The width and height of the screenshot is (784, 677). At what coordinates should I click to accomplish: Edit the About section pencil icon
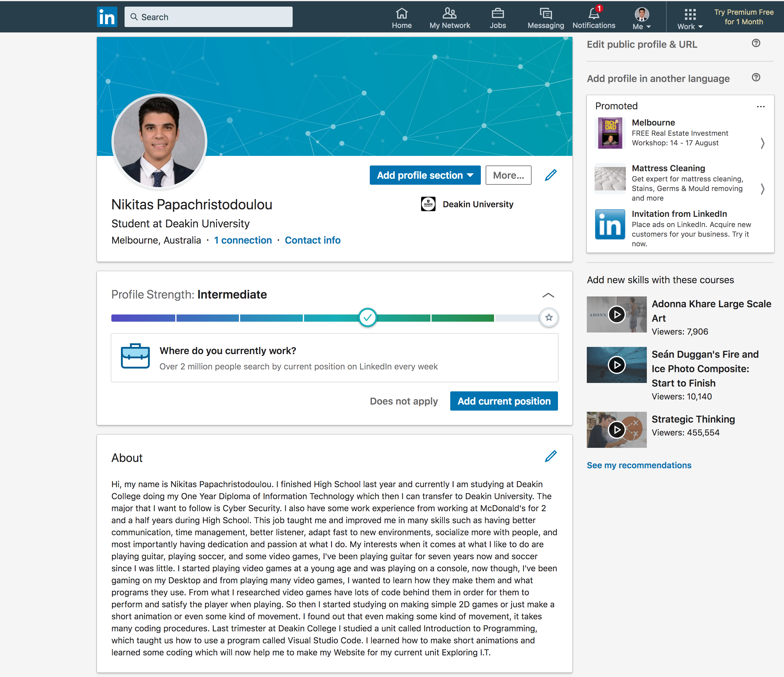pyautogui.click(x=550, y=457)
